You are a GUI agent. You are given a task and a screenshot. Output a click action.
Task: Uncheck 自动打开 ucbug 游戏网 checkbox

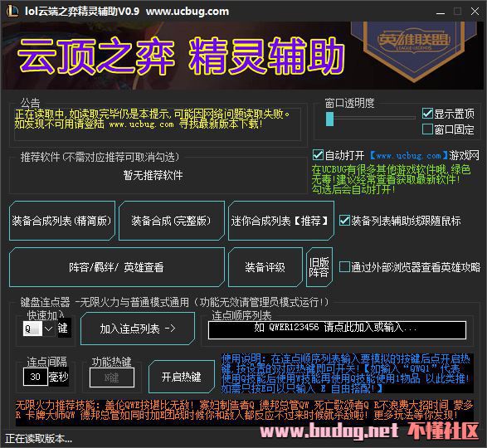click(x=318, y=154)
